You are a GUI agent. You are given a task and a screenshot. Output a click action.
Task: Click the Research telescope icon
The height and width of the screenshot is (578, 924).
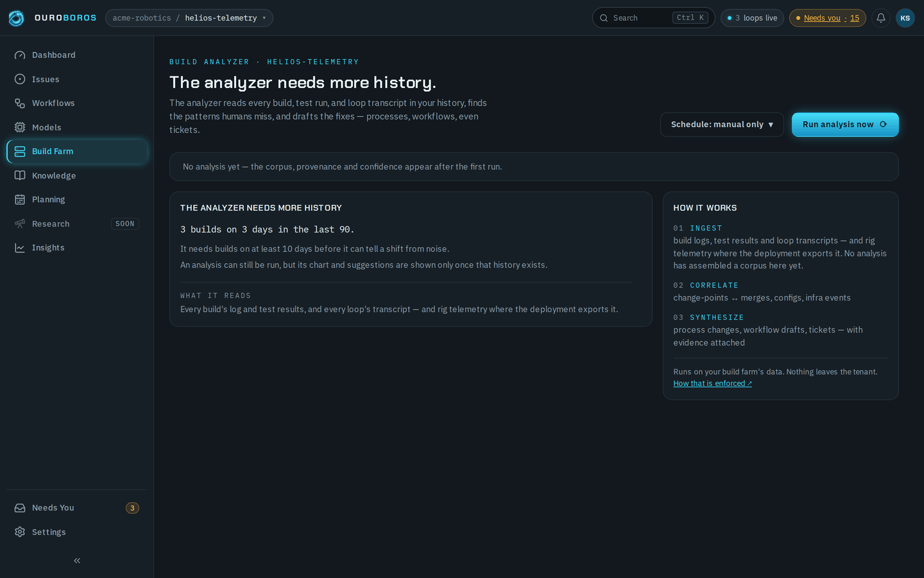click(x=20, y=223)
